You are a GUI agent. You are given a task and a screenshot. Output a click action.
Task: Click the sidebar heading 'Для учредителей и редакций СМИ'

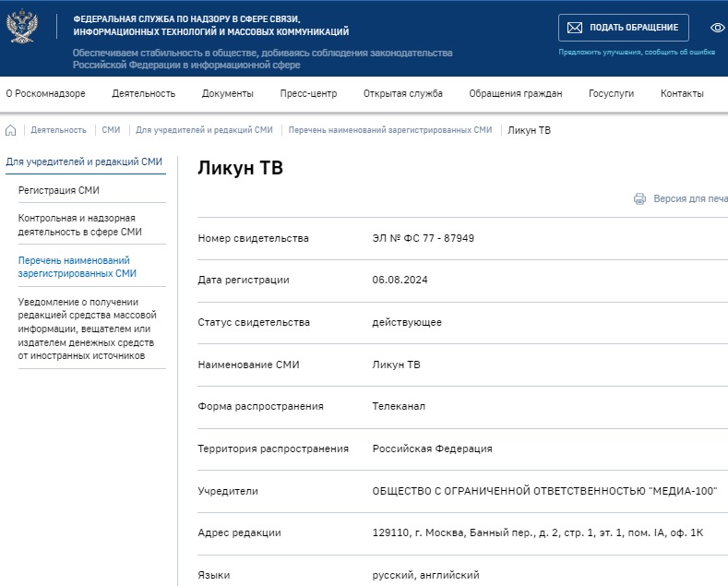click(x=84, y=162)
